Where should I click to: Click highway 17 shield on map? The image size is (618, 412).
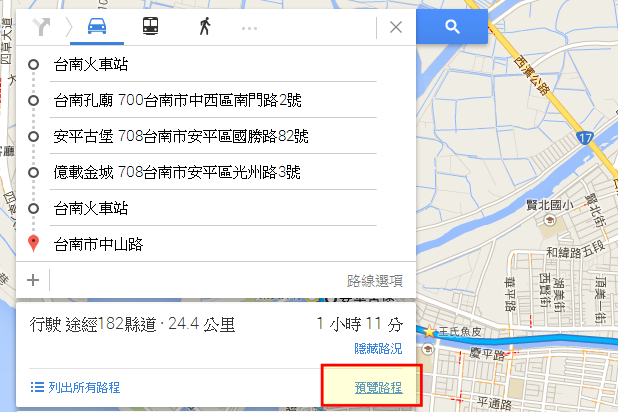click(584, 138)
